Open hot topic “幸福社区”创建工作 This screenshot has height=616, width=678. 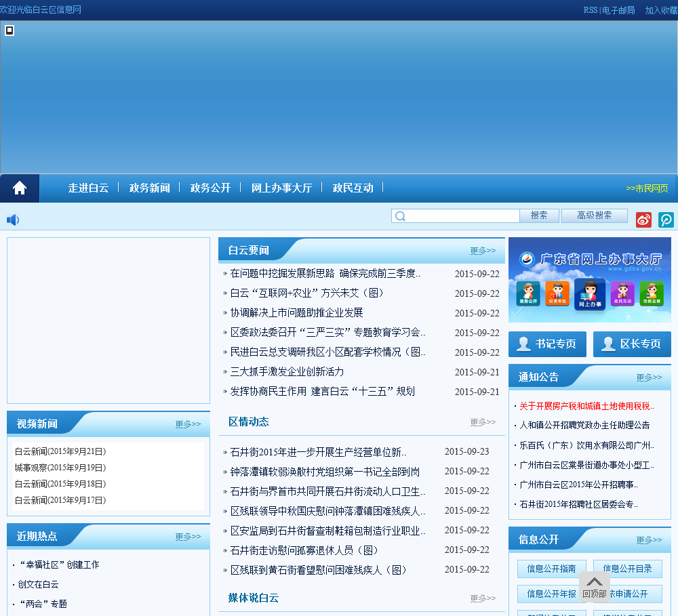point(60,564)
